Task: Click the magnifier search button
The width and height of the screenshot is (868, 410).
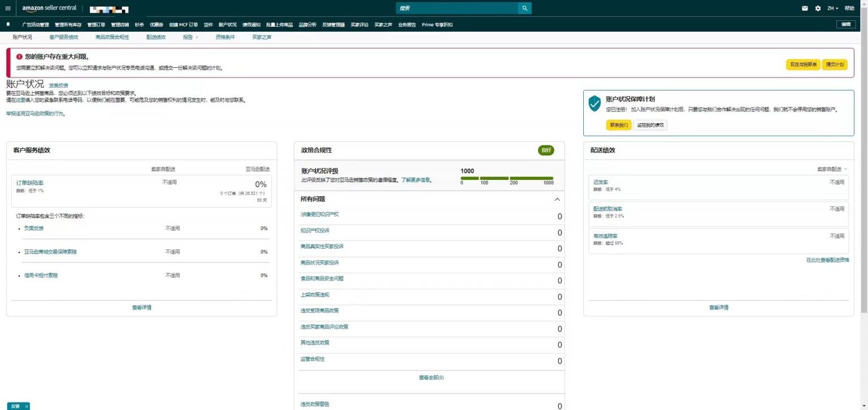Action: pos(525,8)
